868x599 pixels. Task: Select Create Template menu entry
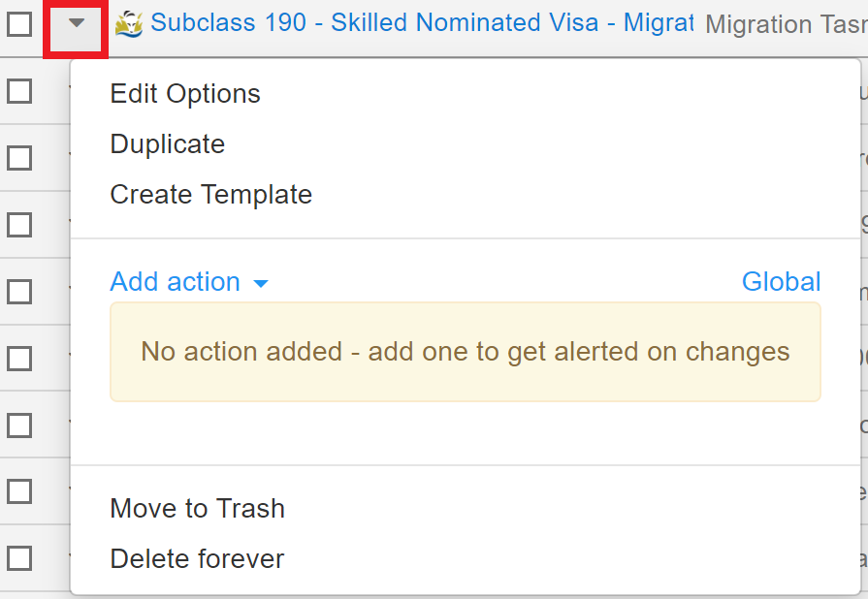[210, 194]
